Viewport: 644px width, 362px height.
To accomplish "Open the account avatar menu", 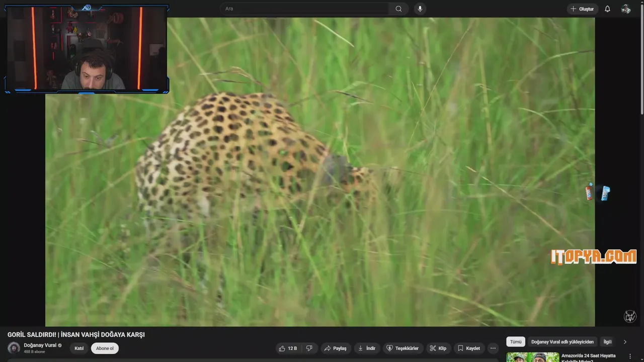I will (626, 9).
